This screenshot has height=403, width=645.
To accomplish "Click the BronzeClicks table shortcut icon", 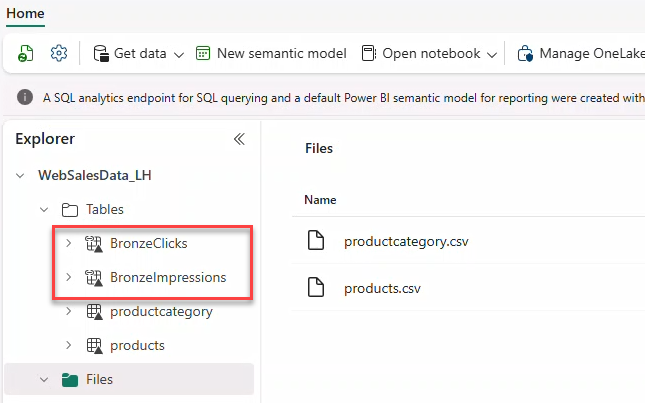I will coord(95,243).
